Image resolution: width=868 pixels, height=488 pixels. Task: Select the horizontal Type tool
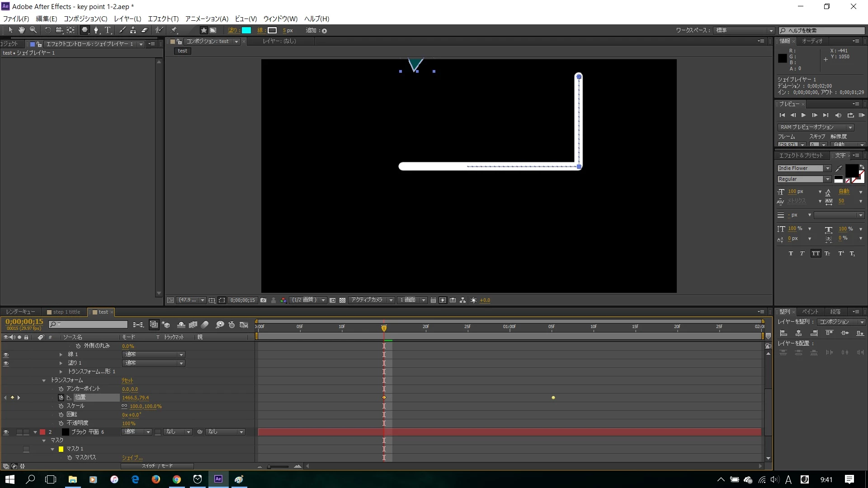coord(108,30)
